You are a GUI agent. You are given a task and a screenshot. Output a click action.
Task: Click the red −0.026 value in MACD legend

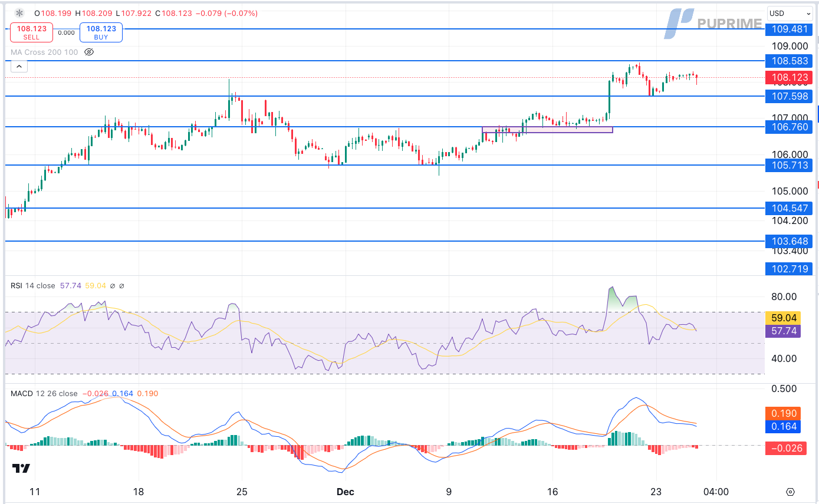(x=95, y=393)
